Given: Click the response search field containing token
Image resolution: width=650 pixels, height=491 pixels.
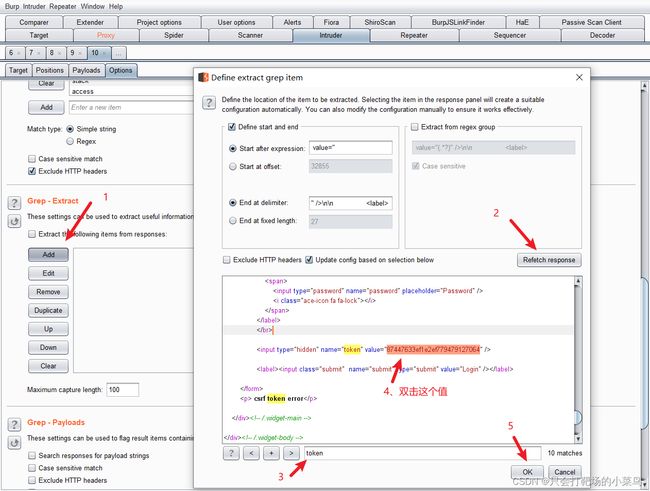Looking at the screenshot, I should pos(422,453).
